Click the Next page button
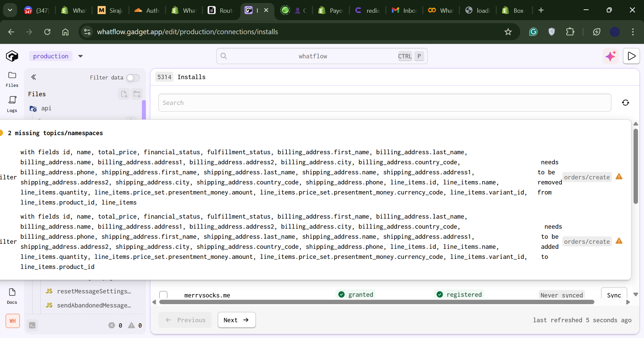Screen dimensions: 644x338 coord(236,320)
